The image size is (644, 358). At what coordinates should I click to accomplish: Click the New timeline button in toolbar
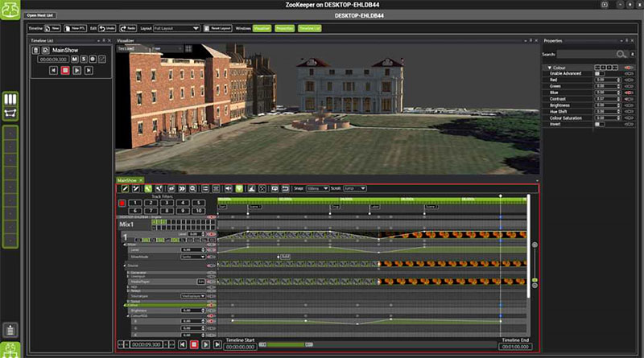point(53,28)
